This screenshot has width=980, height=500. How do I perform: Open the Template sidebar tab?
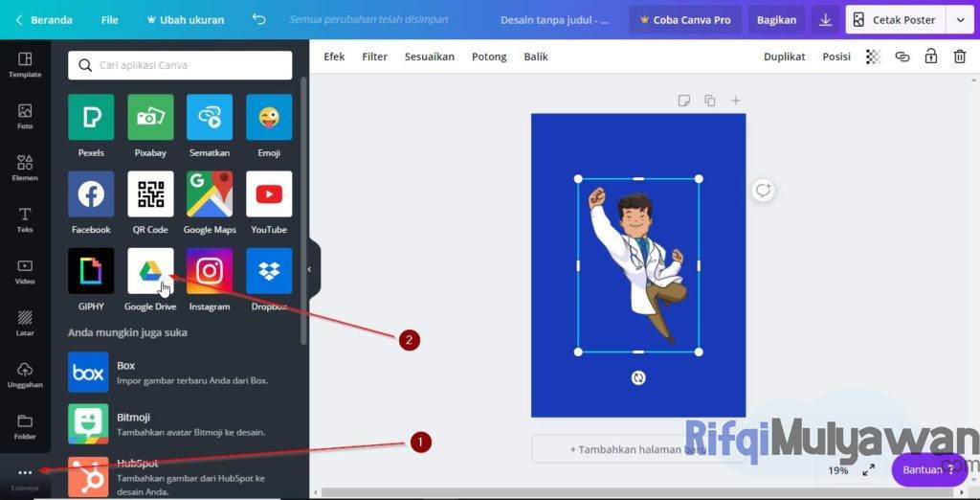point(25,65)
